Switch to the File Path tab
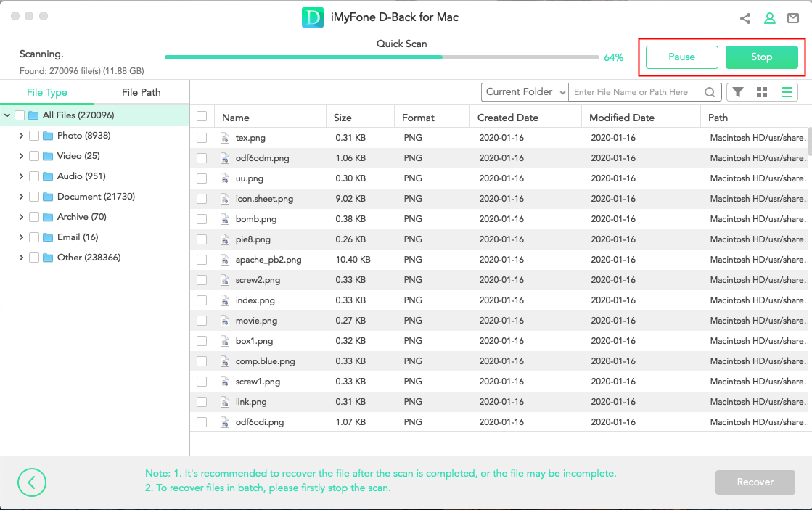Screen dimensions: 812x510 coord(142,92)
